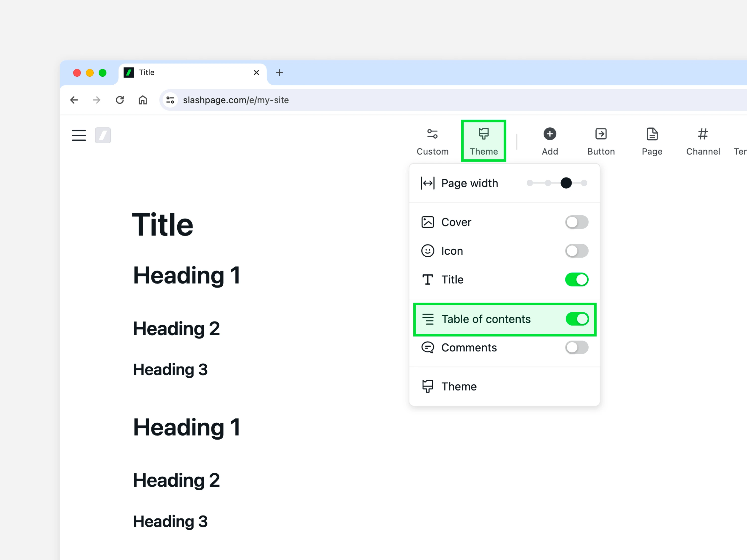Open the Channel hash icon
This screenshot has height=560, width=747.
click(x=703, y=134)
